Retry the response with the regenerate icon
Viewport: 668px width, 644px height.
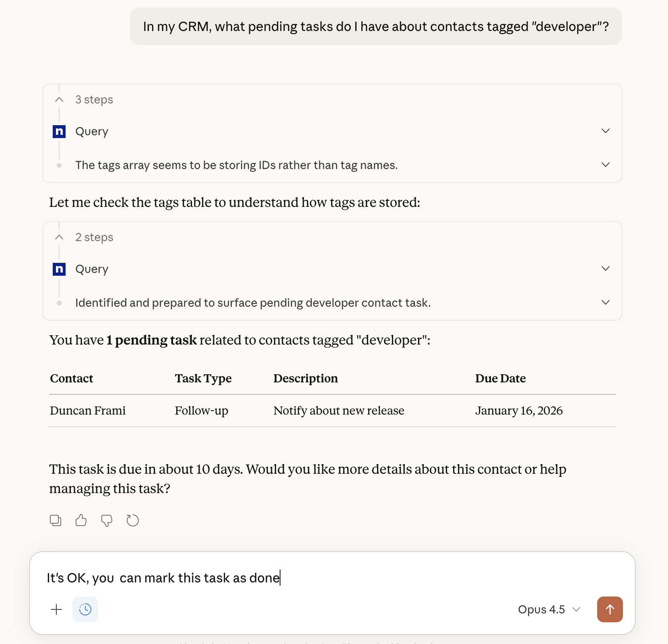132,520
